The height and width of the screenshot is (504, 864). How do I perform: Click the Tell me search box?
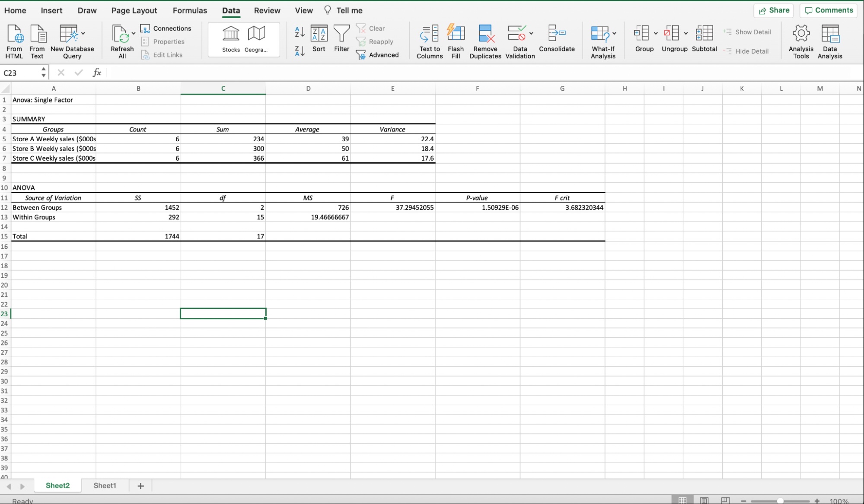coord(344,10)
